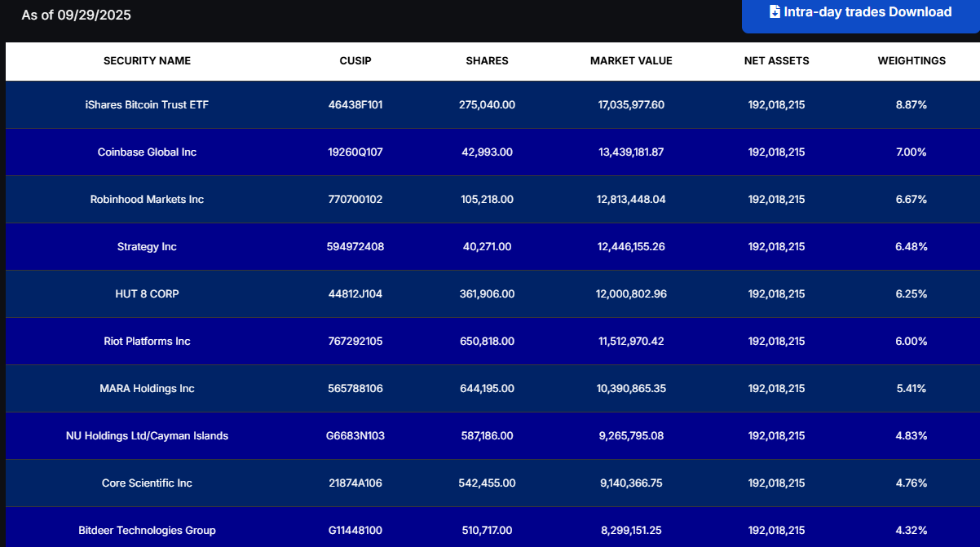Select the 6.25% weighting cell
This screenshot has height=547, width=980.
point(912,294)
